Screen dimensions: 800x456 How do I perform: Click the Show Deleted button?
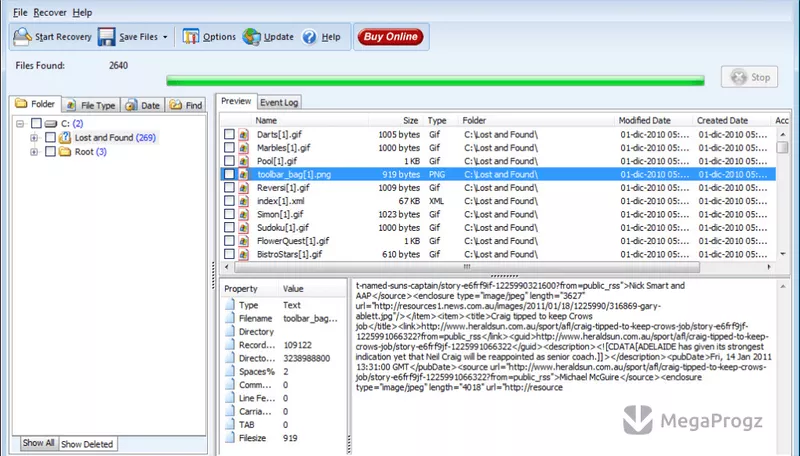coord(87,444)
